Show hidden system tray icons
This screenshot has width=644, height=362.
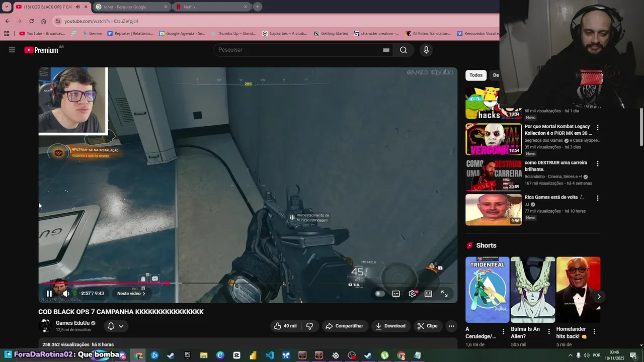pyautogui.click(x=570, y=355)
